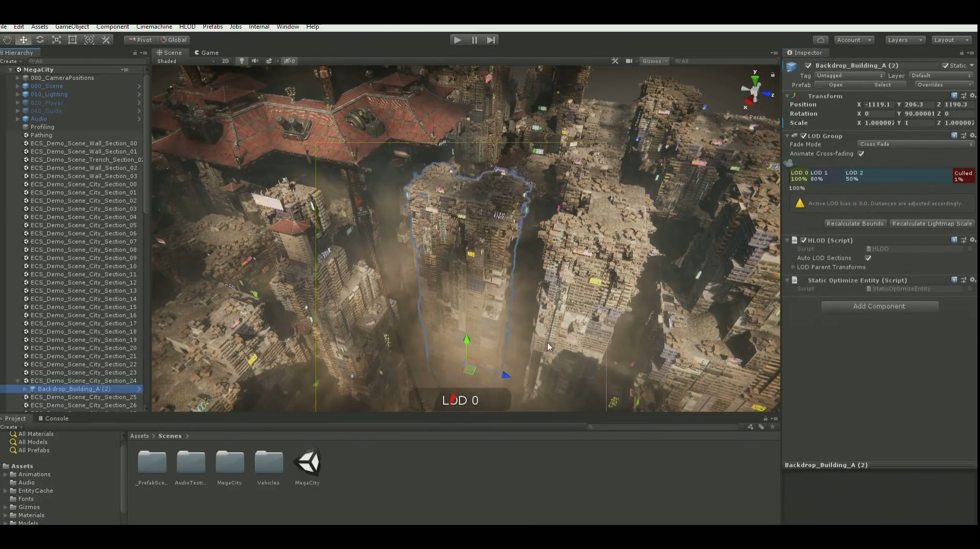Open the AudioTesti.. folder
The height and width of the screenshot is (549, 980).
191,467
